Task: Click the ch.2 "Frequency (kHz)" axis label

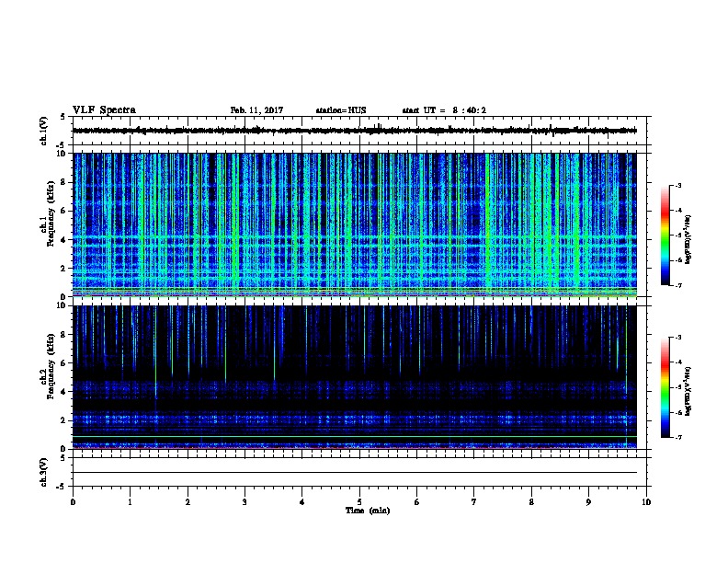Action: click(x=51, y=366)
